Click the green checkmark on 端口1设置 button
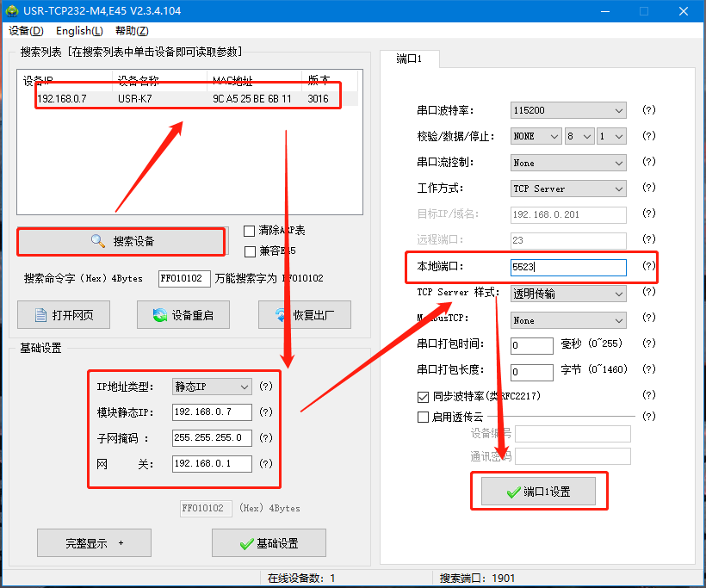This screenshot has width=706, height=588. click(514, 492)
